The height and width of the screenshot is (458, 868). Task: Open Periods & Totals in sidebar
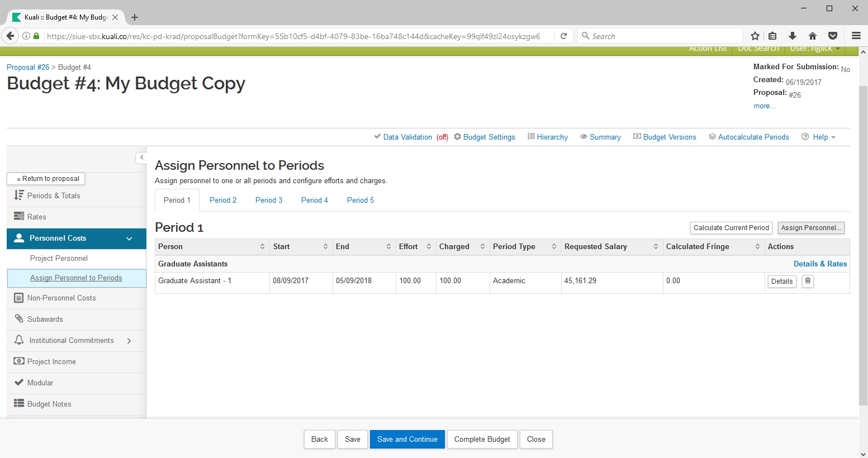(54, 195)
